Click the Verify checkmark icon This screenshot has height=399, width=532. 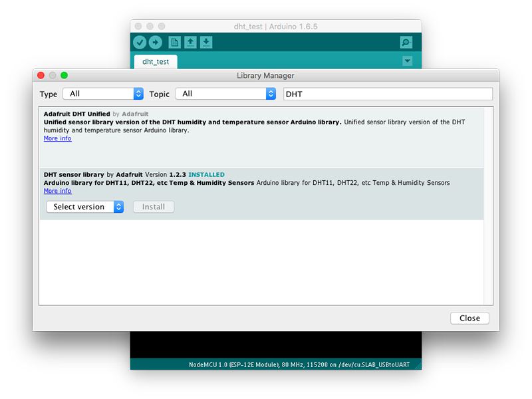pos(140,43)
